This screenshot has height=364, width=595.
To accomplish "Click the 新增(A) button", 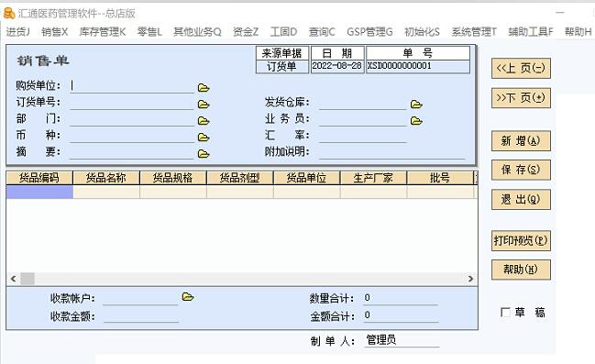I will 521,141.
